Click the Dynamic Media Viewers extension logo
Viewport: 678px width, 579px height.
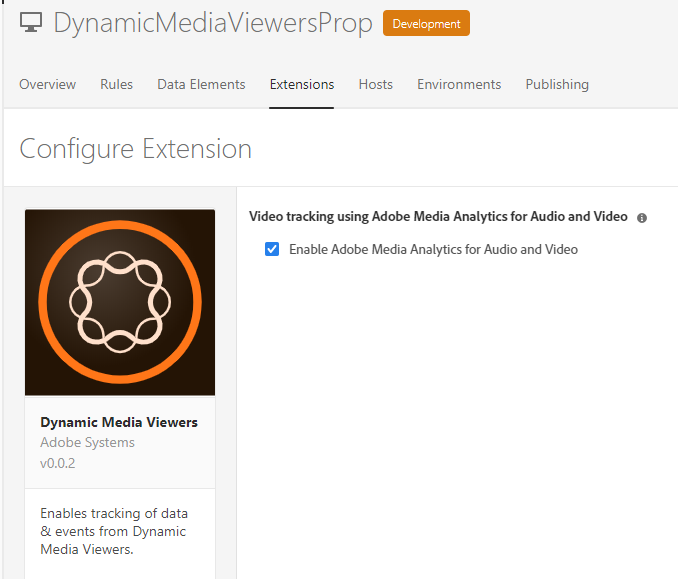pos(120,302)
